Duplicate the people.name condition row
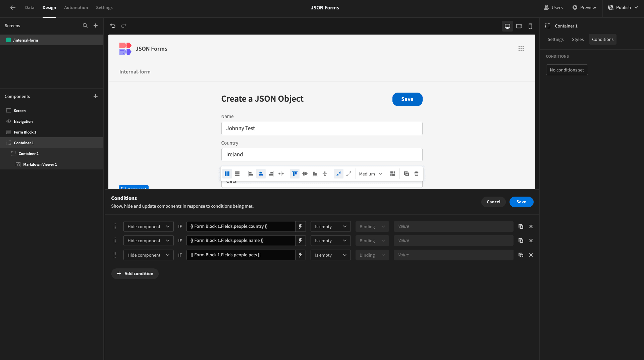The height and width of the screenshot is (360, 644). click(x=521, y=241)
